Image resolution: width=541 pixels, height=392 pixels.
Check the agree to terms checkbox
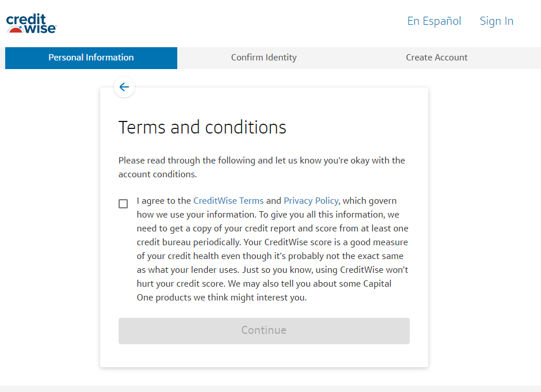point(123,204)
